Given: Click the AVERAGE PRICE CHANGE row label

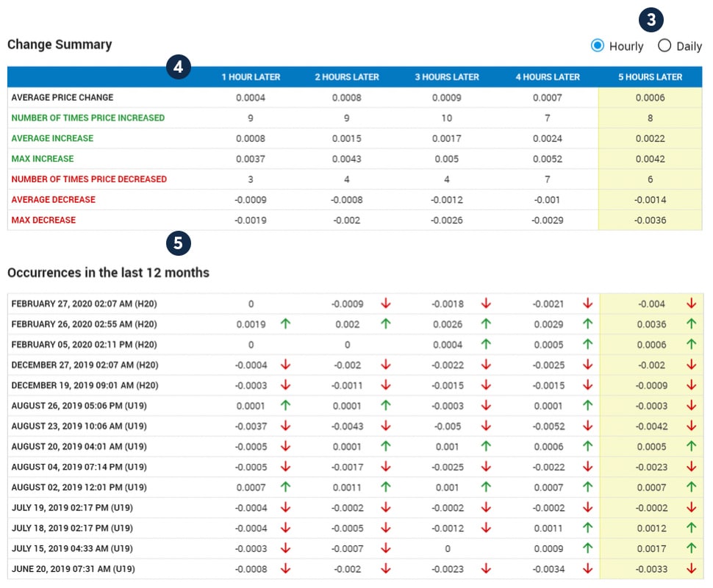Looking at the screenshot, I should [62, 97].
